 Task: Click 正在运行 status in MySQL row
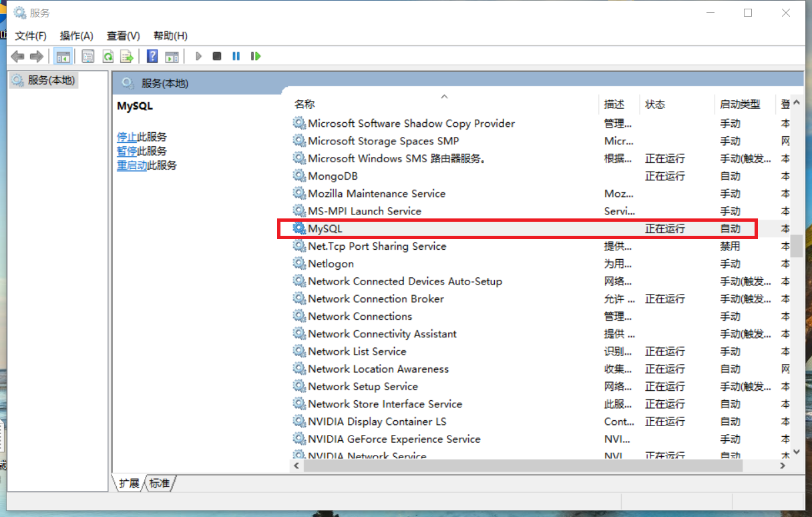(665, 228)
